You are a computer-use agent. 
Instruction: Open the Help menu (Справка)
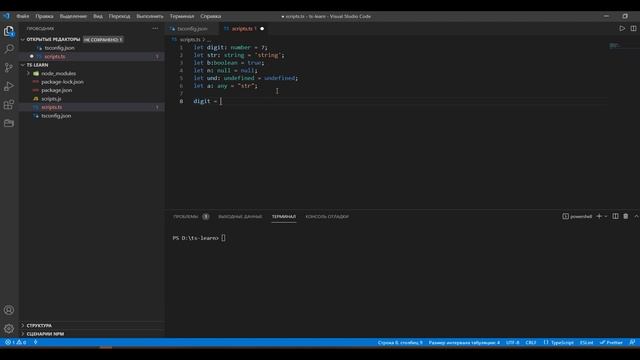click(x=211, y=16)
